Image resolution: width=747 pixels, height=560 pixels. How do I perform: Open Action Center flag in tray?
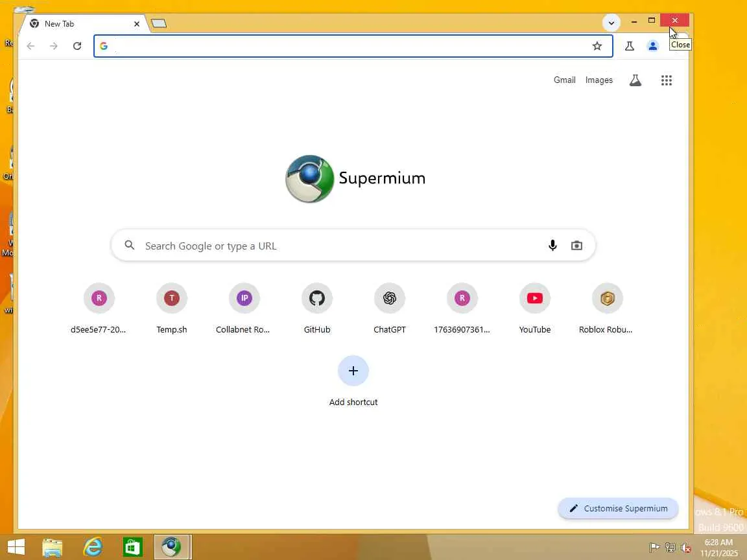tap(654, 548)
